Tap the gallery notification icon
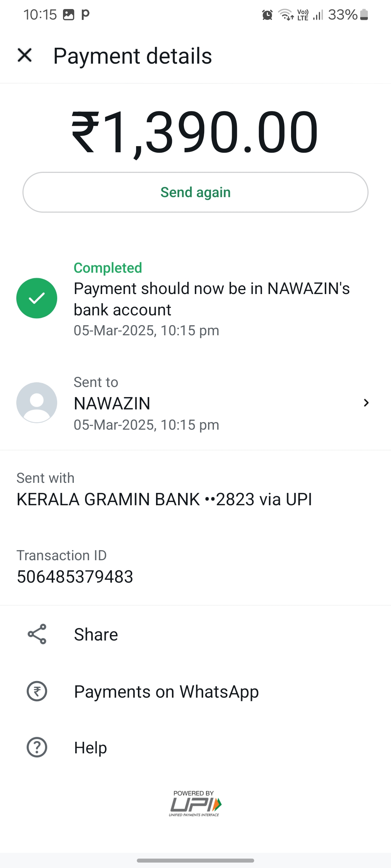The width and height of the screenshot is (391, 868). (x=68, y=15)
